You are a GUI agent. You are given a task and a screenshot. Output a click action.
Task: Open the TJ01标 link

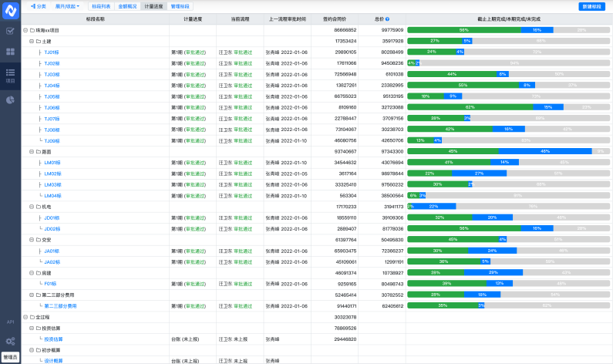[x=52, y=52]
